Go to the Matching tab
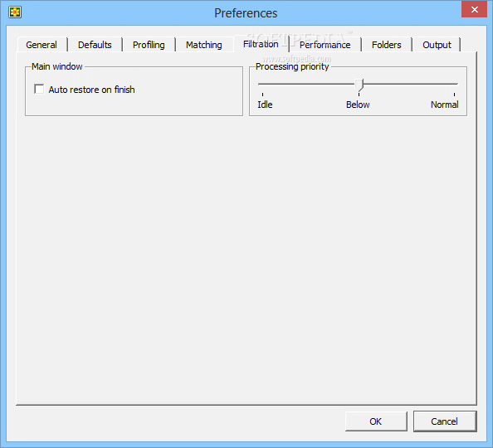This screenshot has width=493, height=448. pos(203,45)
